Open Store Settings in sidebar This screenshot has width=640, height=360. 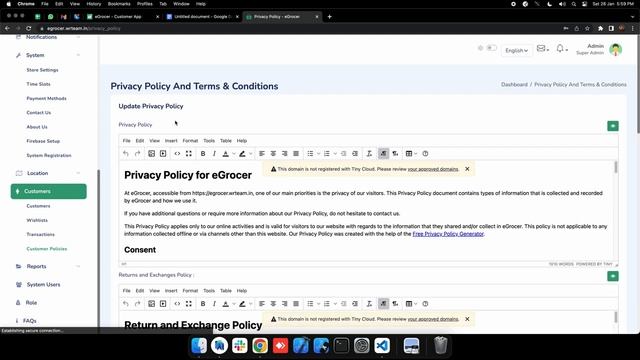point(42,70)
